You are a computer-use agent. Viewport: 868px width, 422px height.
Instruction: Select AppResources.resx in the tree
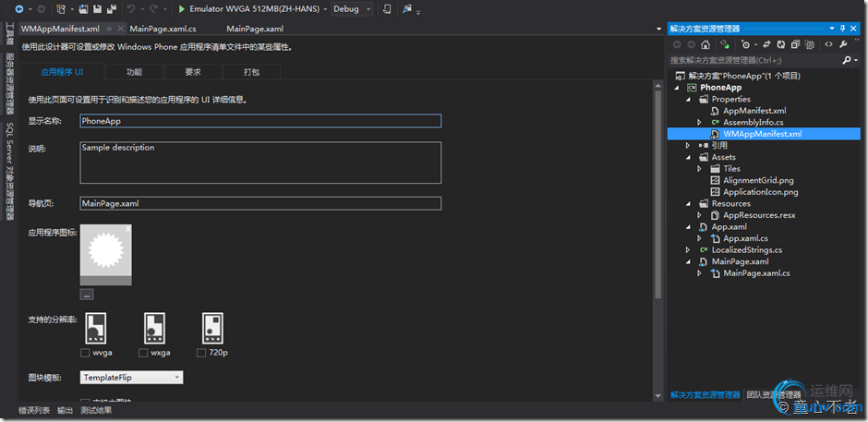click(x=759, y=215)
